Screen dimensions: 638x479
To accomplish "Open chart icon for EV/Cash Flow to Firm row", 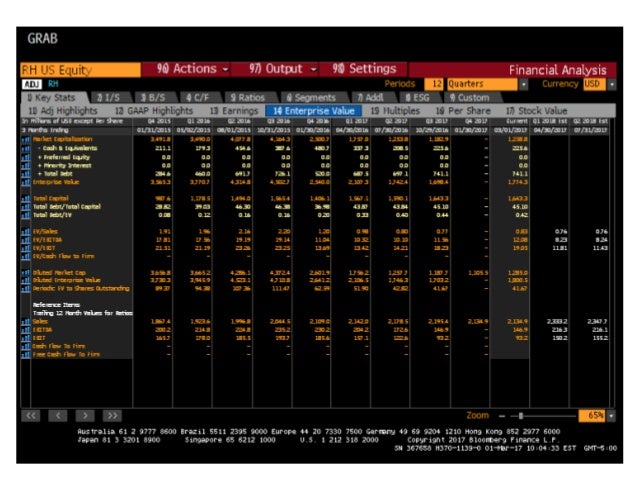I will (26, 256).
